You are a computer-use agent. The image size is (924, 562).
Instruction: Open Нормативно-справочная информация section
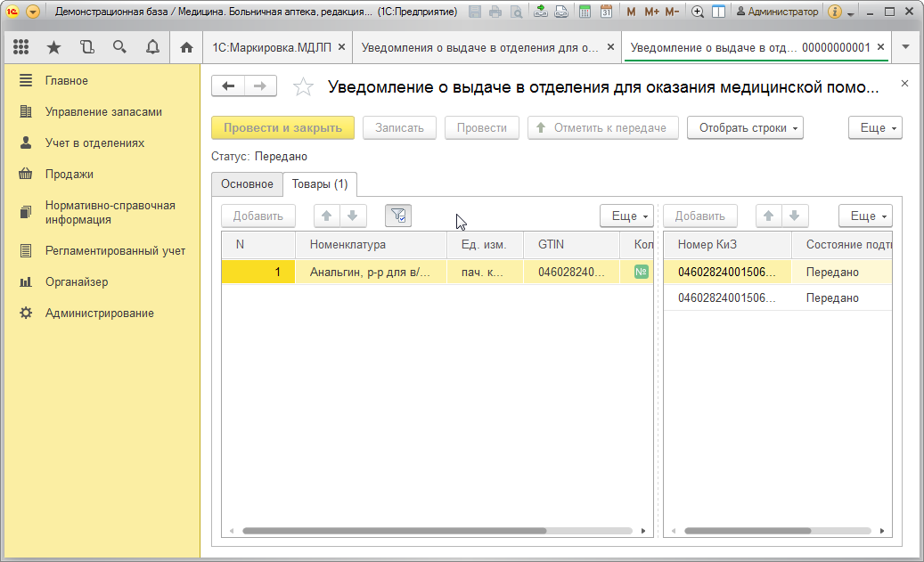110,213
